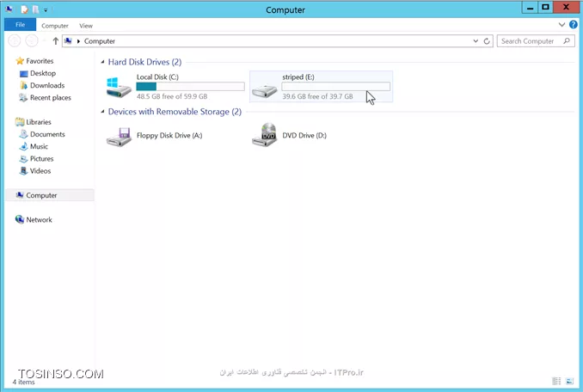Close the Computer window
Image resolution: width=583 pixels, height=392 pixels.
pyautogui.click(x=567, y=8)
